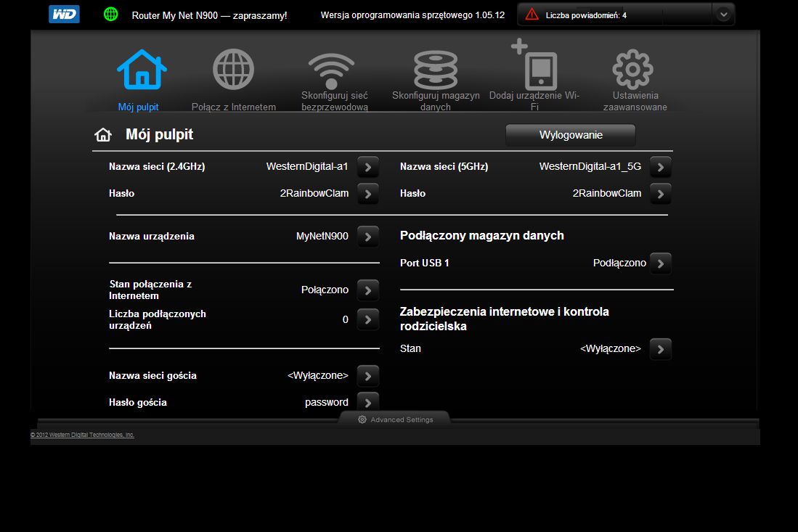Open the Advanced Settings bottom tab

395,419
